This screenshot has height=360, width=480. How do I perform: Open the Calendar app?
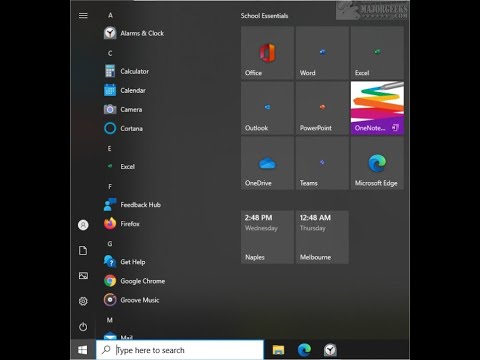click(x=125, y=90)
